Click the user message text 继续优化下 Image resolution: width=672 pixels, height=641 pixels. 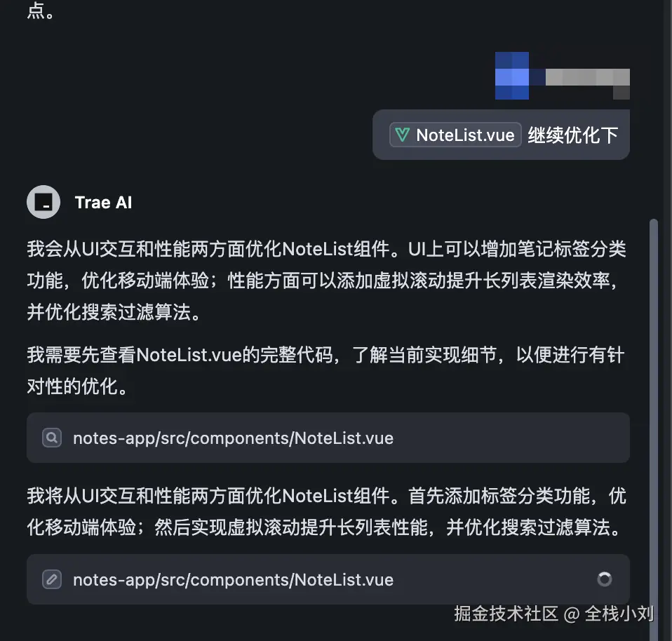click(x=572, y=135)
